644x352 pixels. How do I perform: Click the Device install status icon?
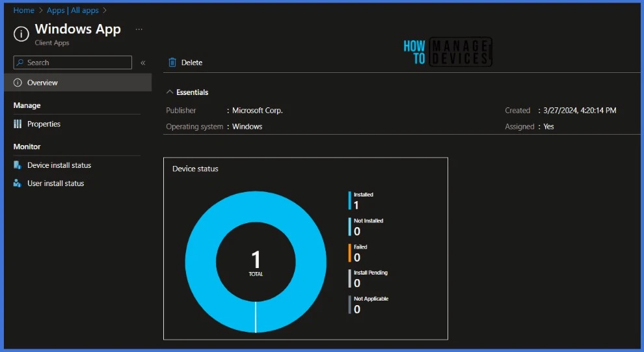pyautogui.click(x=18, y=165)
